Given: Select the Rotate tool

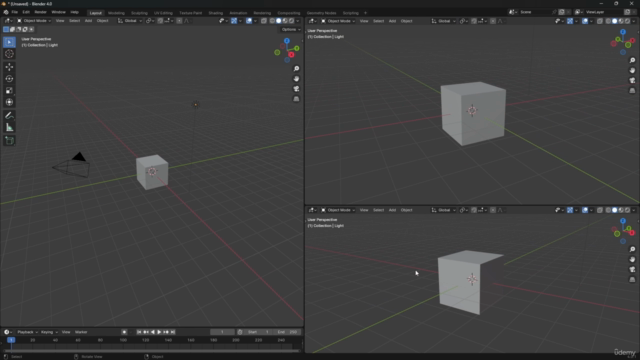Looking at the screenshot, I should click(9, 79).
